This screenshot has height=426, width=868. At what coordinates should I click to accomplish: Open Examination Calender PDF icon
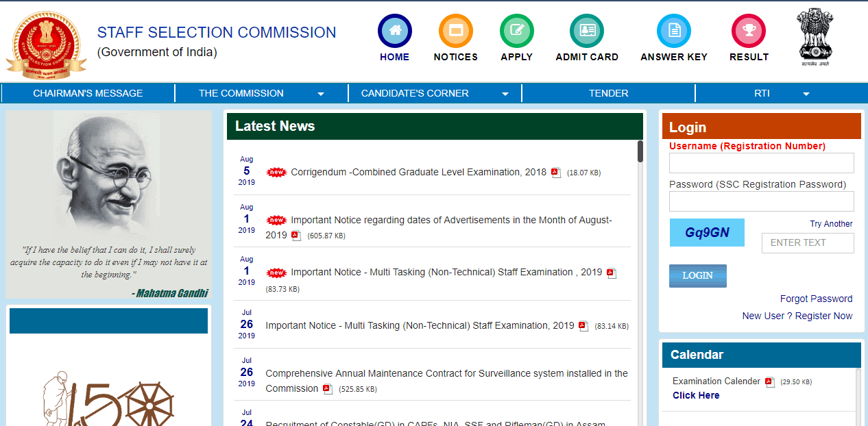point(770,381)
